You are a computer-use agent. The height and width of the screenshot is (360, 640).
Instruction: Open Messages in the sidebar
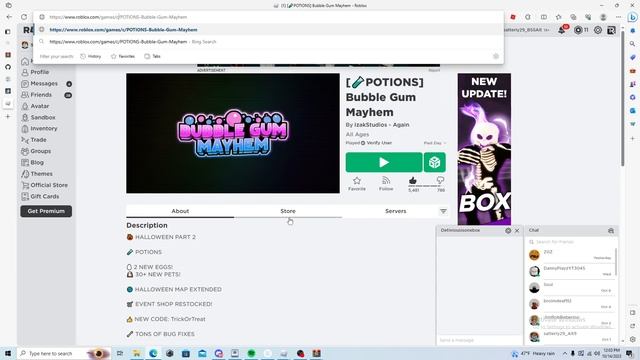pos(40,83)
